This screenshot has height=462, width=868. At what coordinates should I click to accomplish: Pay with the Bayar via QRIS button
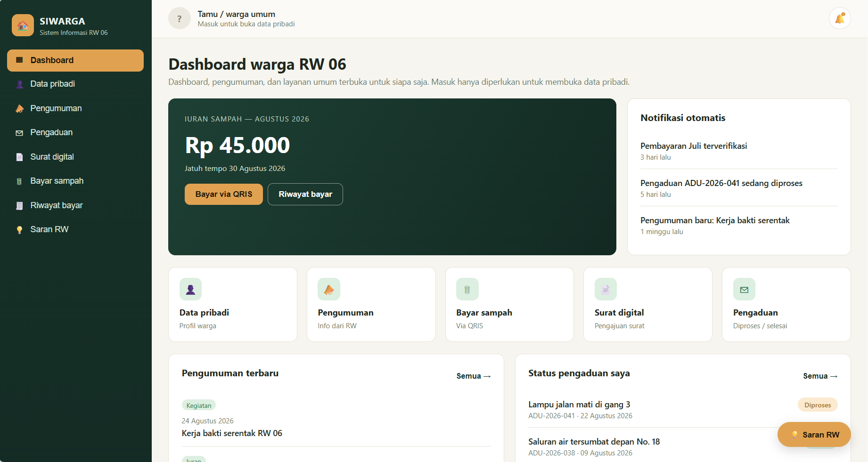[224, 194]
